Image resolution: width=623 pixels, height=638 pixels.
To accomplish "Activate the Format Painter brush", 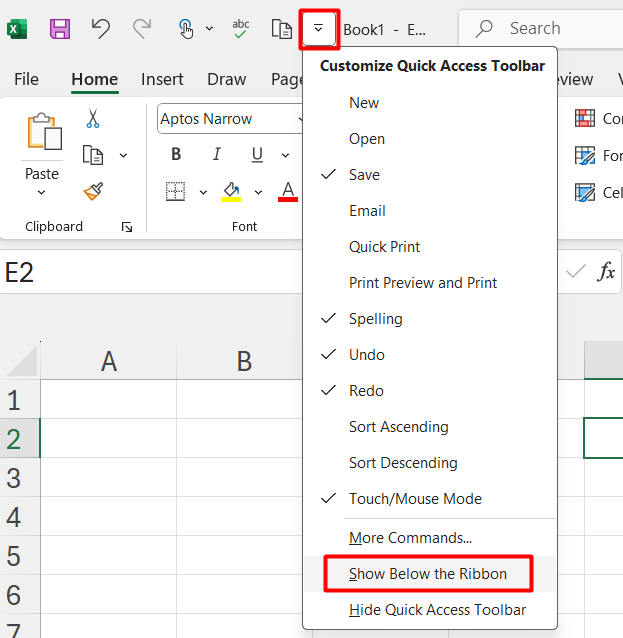I will pyautogui.click(x=93, y=191).
